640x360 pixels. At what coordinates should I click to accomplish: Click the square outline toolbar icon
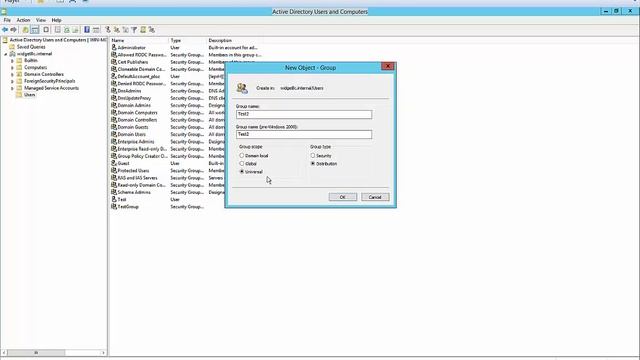tap(46, 30)
